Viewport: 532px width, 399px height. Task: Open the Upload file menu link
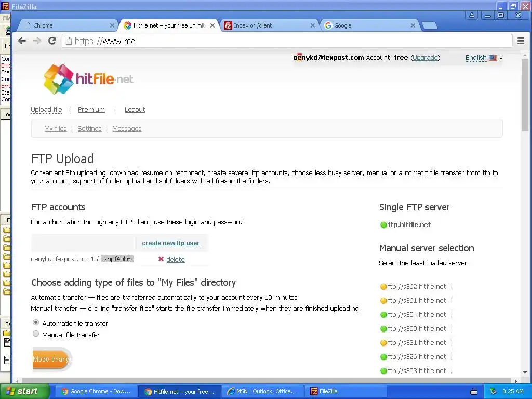click(x=46, y=109)
